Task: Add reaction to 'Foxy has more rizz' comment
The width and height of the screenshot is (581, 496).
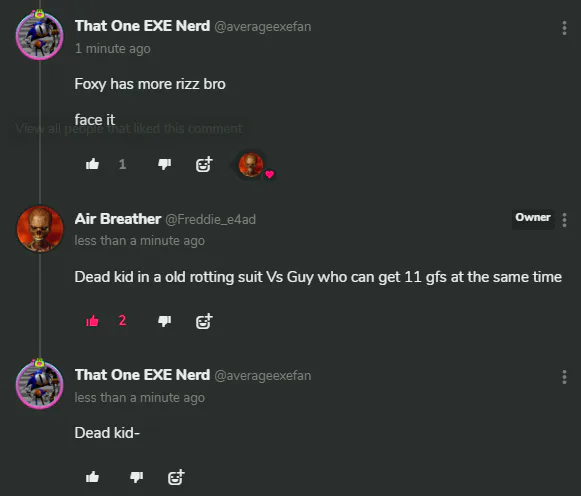Action: click(x=204, y=164)
